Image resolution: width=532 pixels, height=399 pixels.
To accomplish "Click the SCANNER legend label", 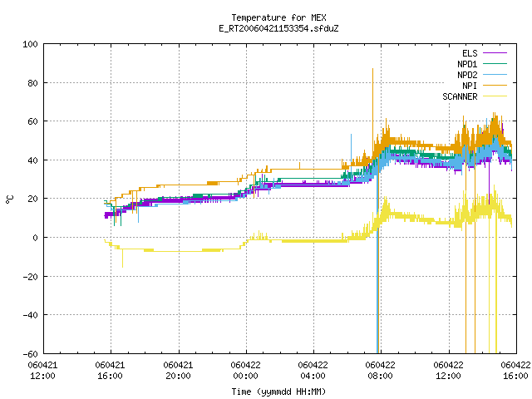I will (460, 96).
